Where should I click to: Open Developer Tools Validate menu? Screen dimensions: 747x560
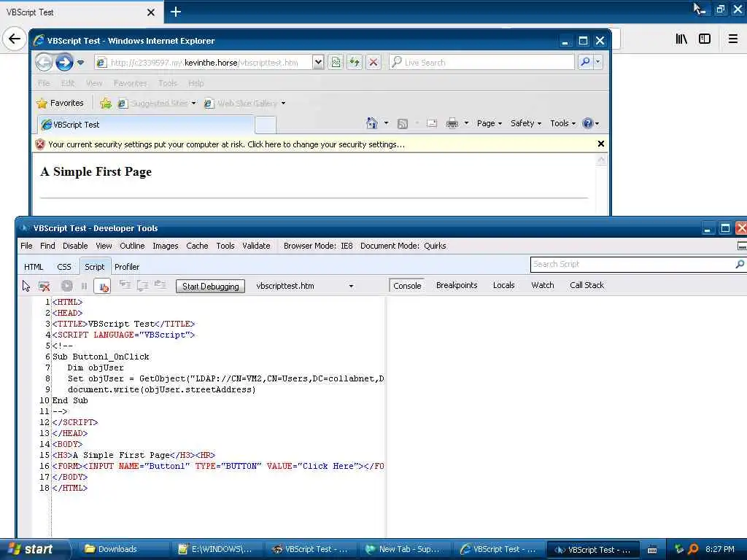click(256, 246)
